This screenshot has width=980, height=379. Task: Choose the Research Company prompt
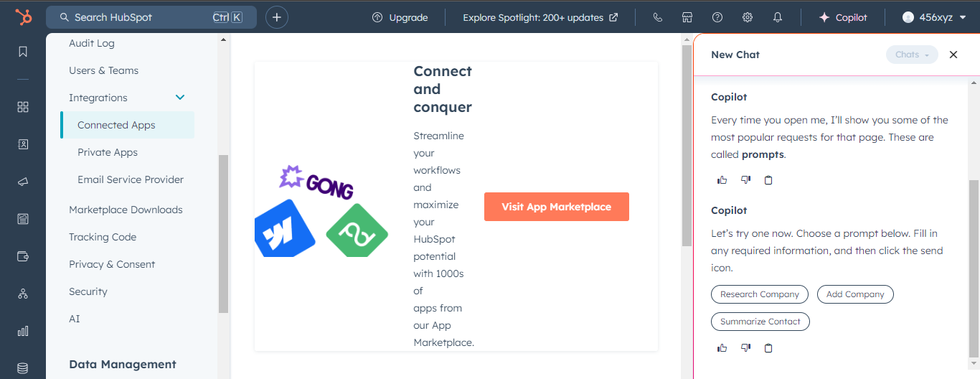[760, 294]
